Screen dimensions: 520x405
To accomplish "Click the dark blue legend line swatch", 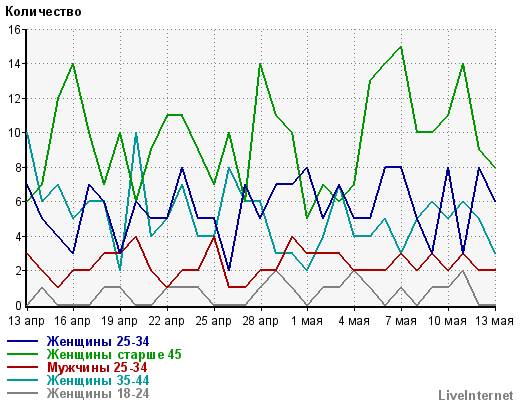I will point(22,341).
